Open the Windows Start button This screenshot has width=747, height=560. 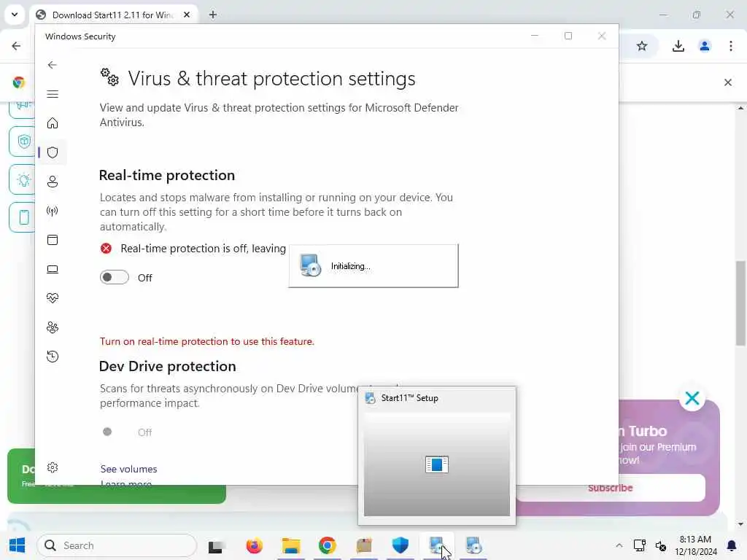18,545
